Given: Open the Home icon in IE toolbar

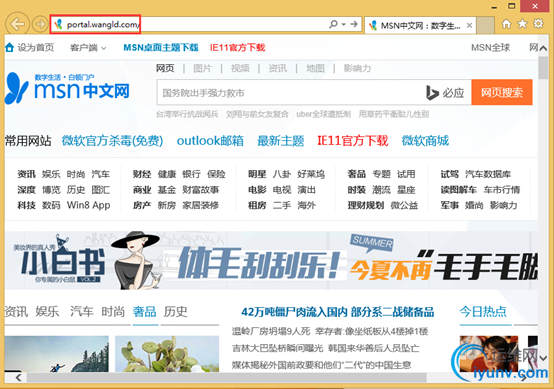Looking at the screenshot, I should click(506, 24).
